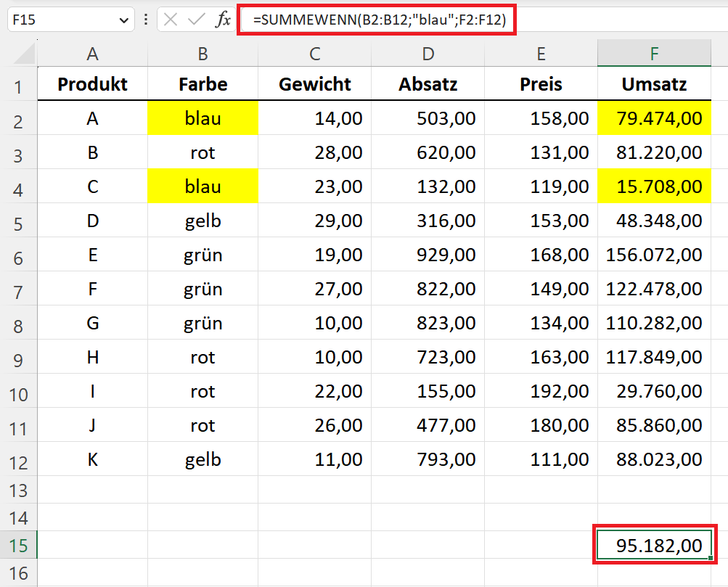Select Preis value 131,00
Viewport: 728px width, 587px height.
(541, 152)
